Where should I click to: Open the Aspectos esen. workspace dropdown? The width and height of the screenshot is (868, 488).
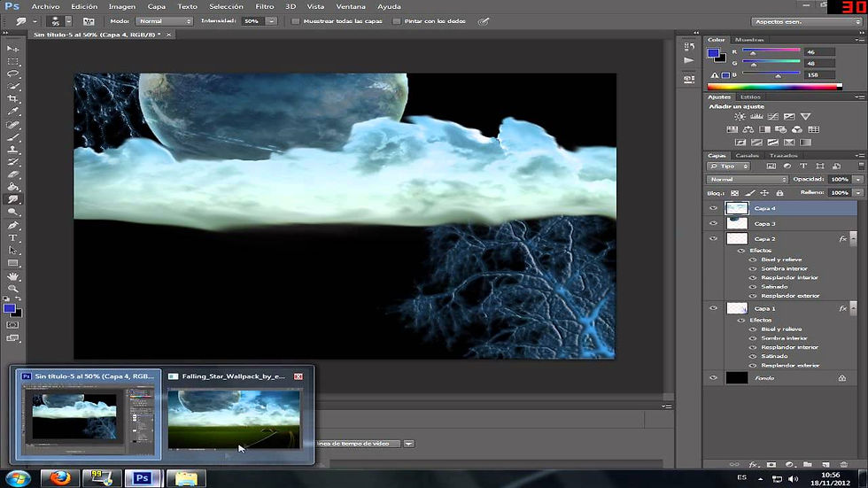click(807, 21)
